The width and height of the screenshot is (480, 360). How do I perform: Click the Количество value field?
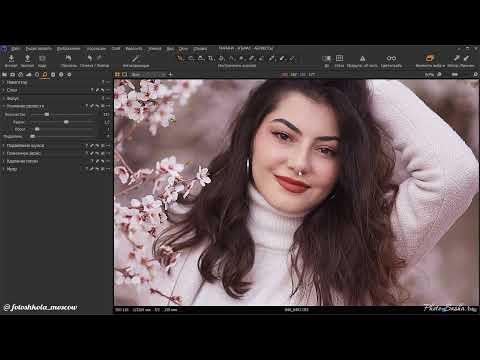pyautogui.click(x=106, y=114)
